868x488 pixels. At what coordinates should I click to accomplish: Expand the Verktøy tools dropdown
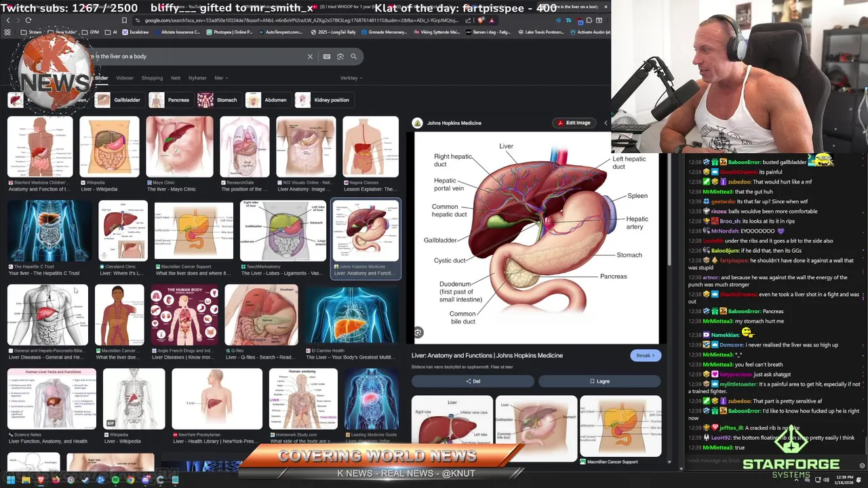coord(351,78)
